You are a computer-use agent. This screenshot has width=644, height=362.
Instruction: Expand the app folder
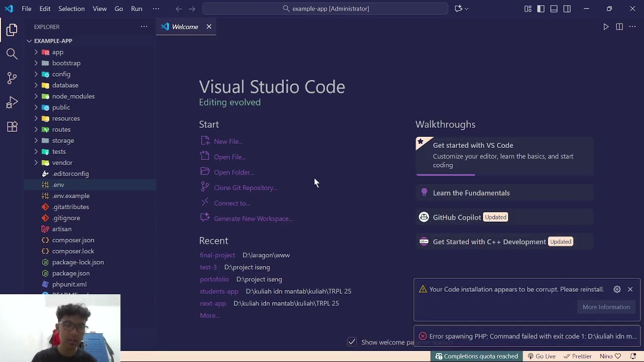[x=36, y=52]
